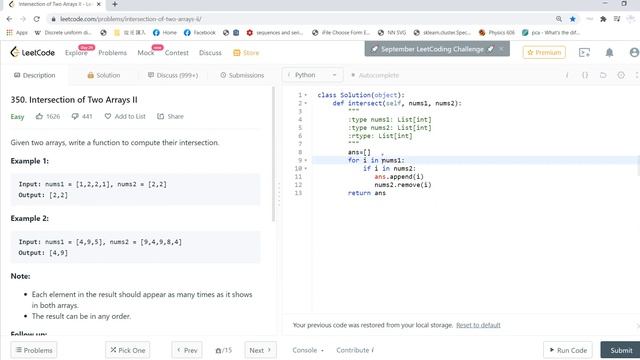Open the LeetCode playground icon

[x=584, y=53]
